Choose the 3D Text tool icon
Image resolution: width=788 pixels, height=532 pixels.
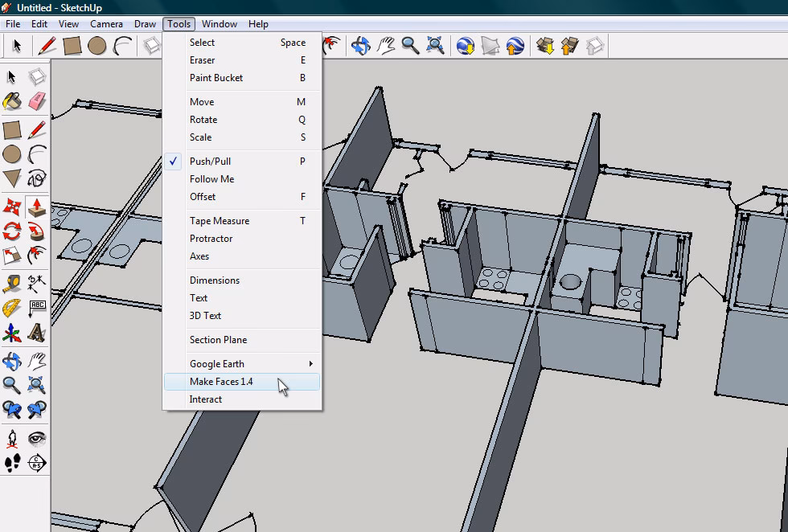tap(37, 333)
